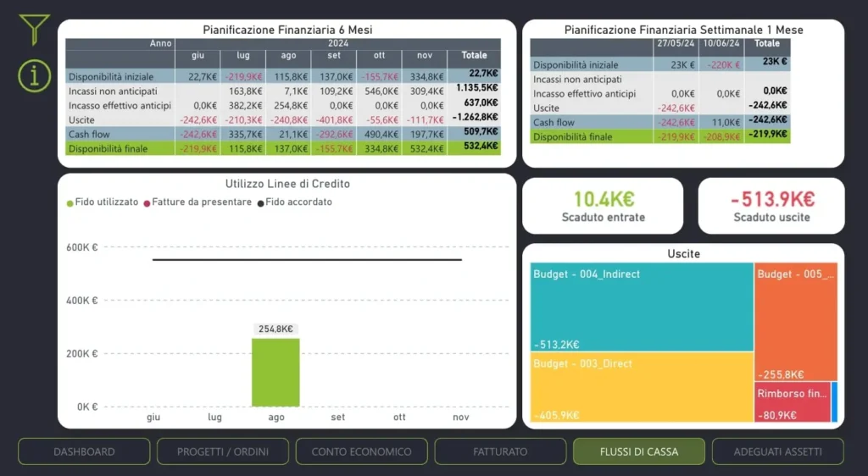This screenshot has height=476, width=868.
Task: Click the 'Utilizzo Linee di Credito' chart title
Action: tap(287, 184)
